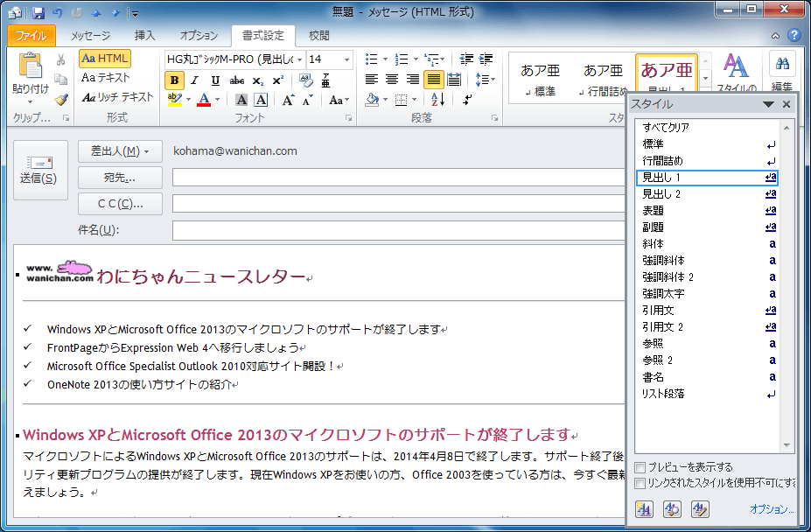Open the ファイル tab
Viewport: 811px width, 532px height.
[x=31, y=35]
